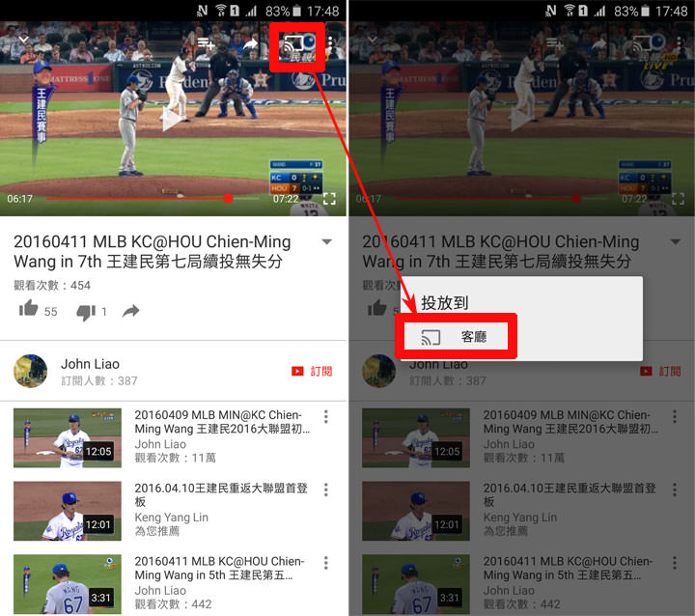This screenshot has width=695, height=616.
Task: Open John Liao channel avatar in left screen
Action: click(31, 371)
